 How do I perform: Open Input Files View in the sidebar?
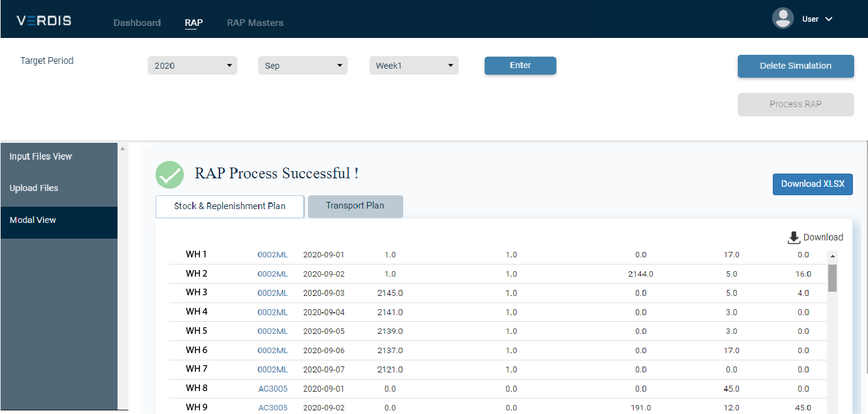(x=59, y=157)
